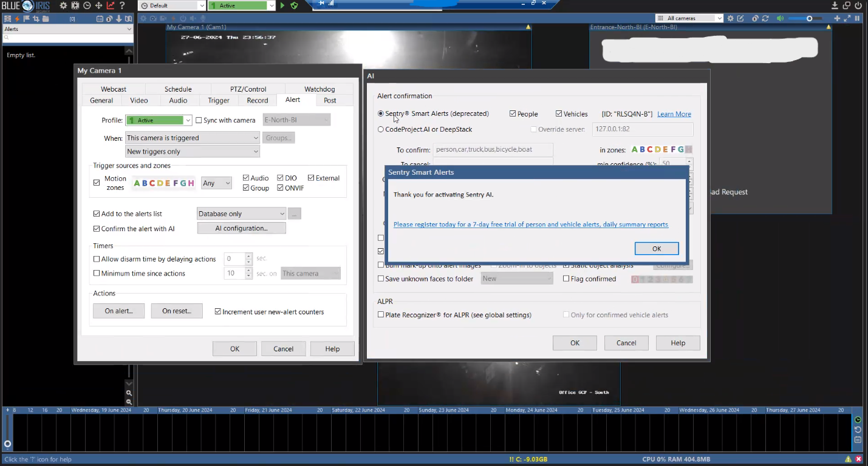Click the plus icon in cameras toolbar
This screenshot has height=466, width=868.
coord(837,18)
